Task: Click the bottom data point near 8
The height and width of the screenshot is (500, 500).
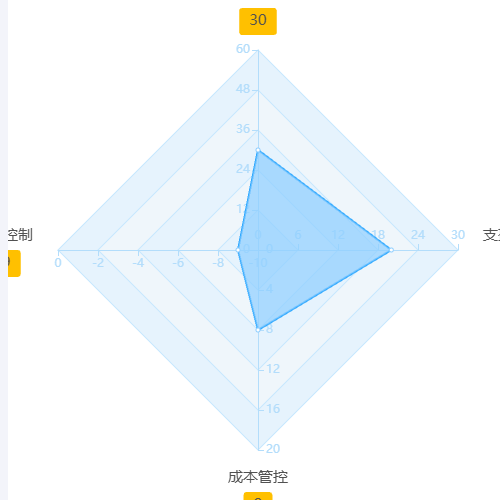Action: (x=258, y=330)
